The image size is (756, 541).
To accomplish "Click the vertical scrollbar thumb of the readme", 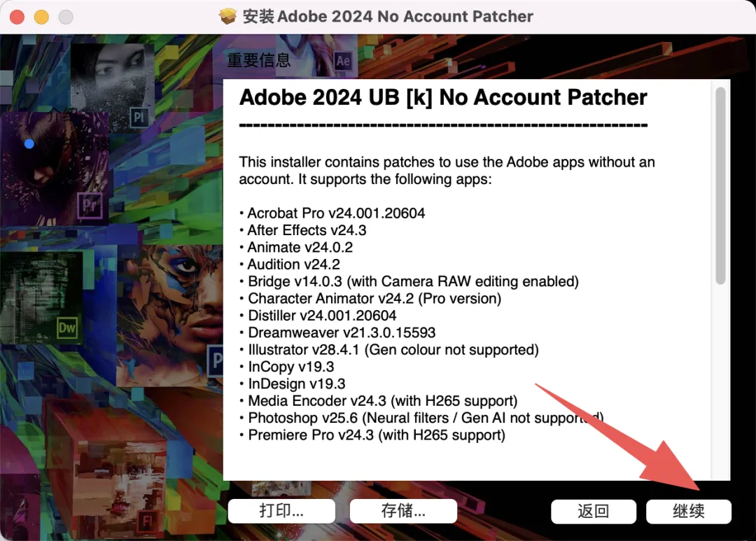I will coord(720,185).
